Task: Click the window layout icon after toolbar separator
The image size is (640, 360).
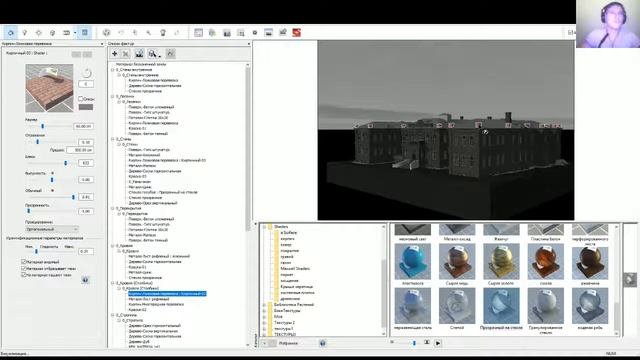Action: 198,33
